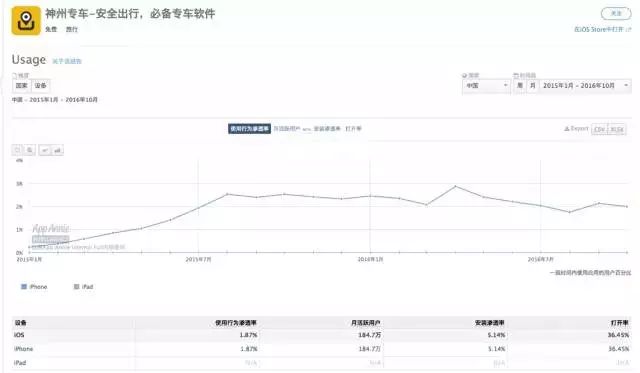Select the 国家 dimension tab

pos(21,86)
